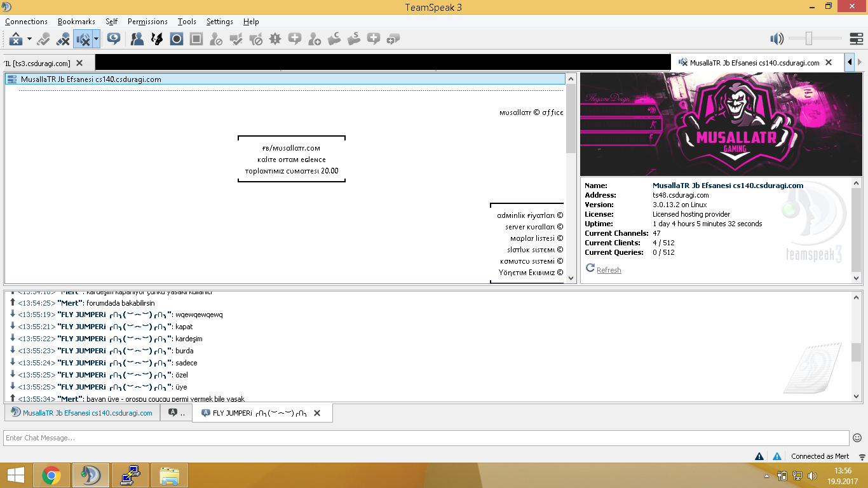Toggle Away status toolbar icon

coord(16,39)
